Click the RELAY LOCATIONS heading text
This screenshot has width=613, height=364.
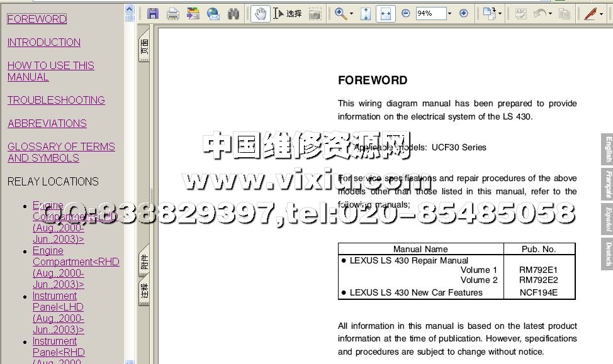click(x=53, y=182)
